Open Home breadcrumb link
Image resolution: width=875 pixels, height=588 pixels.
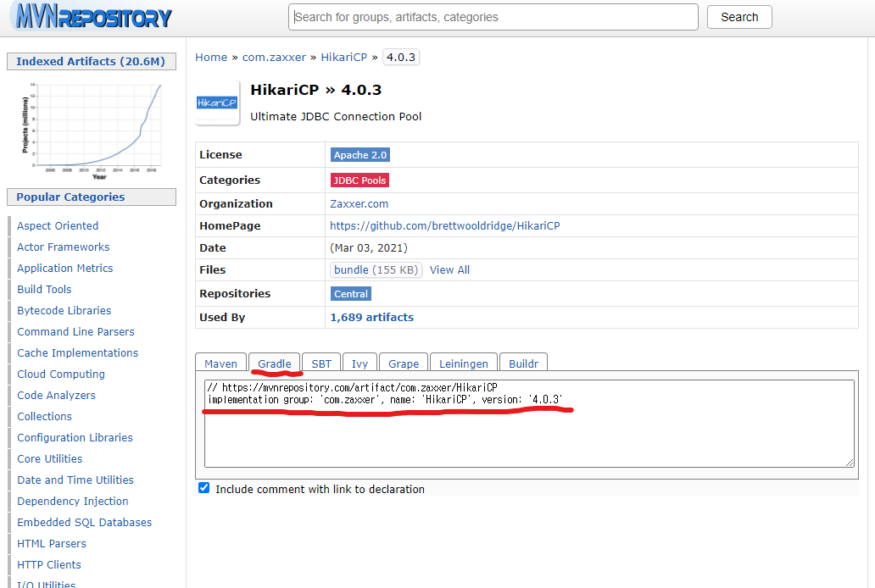point(211,57)
